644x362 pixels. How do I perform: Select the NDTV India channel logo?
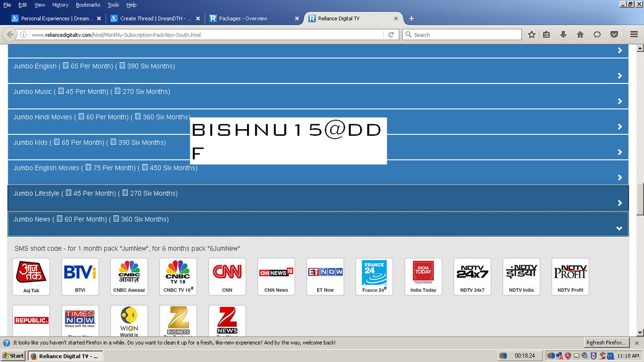coord(521,277)
